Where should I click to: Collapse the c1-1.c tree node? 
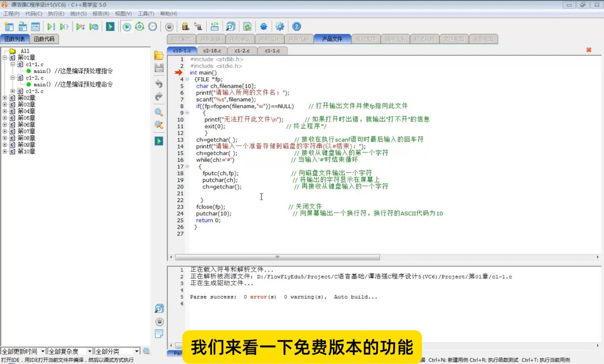pos(12,64)
